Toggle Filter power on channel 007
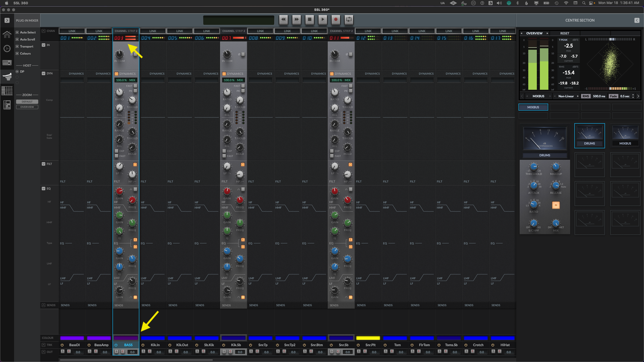The width and height of the screenshot is (644, 362). tap(243, 164)
